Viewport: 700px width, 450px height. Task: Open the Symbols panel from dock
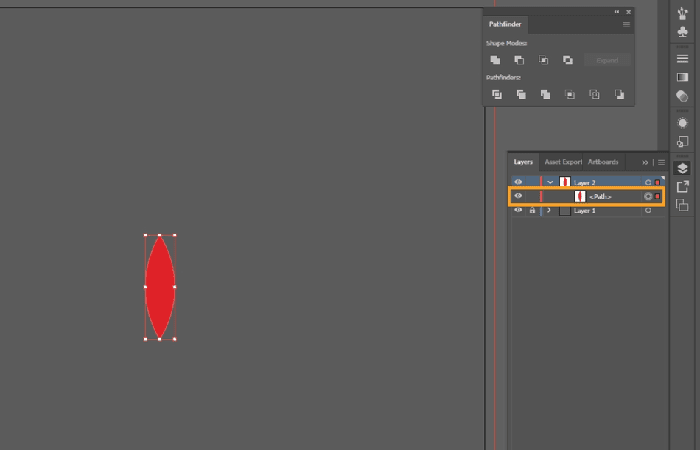pyautogui.click(x=682, y=32)
